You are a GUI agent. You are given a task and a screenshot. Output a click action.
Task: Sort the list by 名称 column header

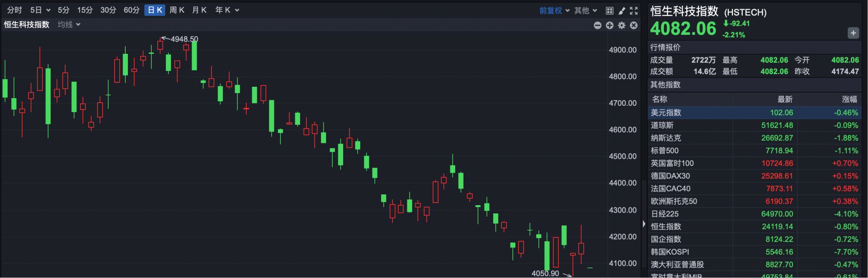(x=659, y=99)
